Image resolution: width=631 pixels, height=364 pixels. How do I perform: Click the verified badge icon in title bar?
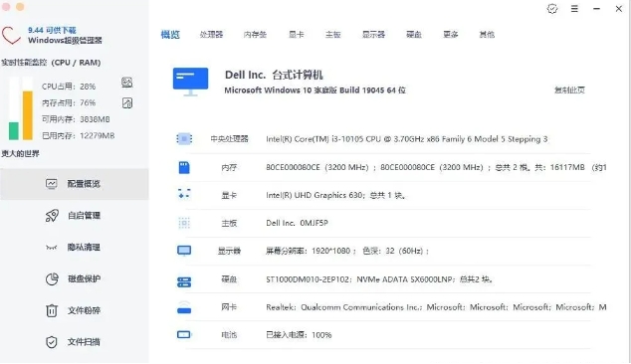coord(552,8)
